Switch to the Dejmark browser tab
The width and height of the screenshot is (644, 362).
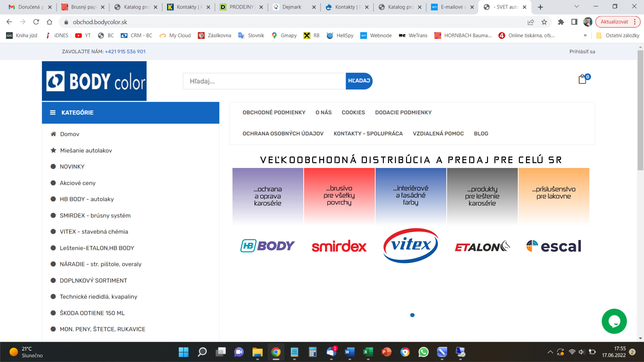[x=292, y=7]
